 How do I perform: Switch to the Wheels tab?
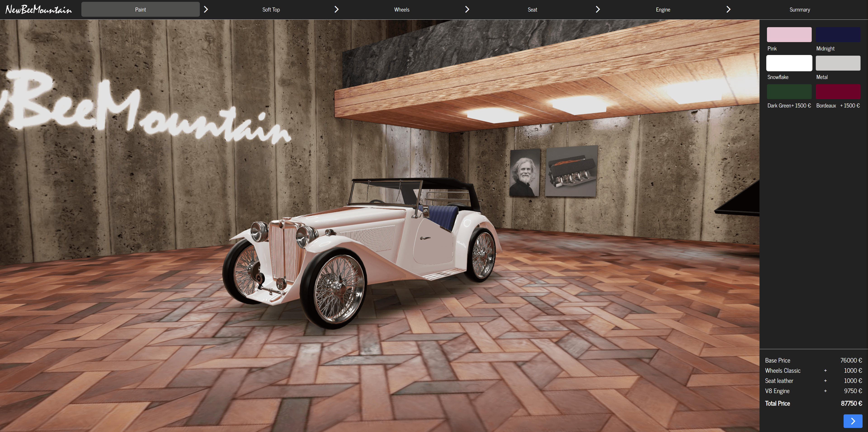pos(402,10)
